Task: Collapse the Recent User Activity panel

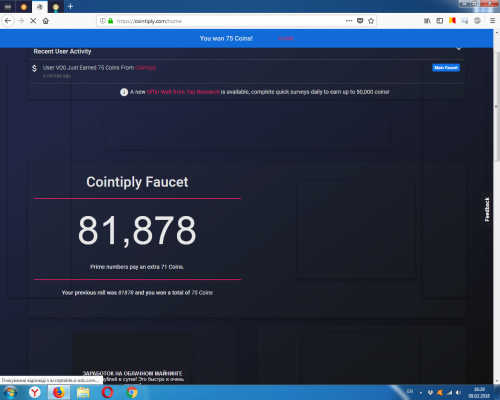Action: point(459,49)
